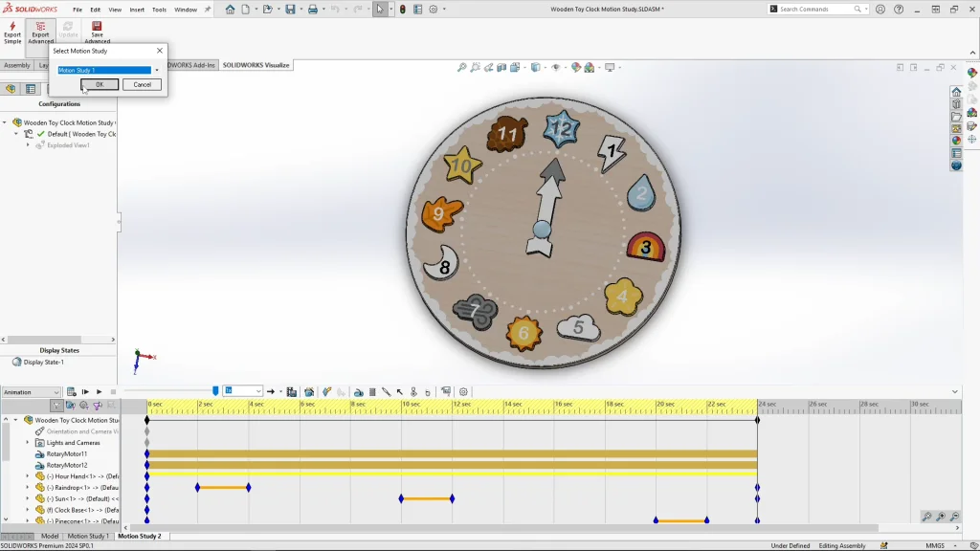This screenshot has height=551, width=980.
Task: Toggle the timeline filter funnel button
Action: (x=57, y=406)
